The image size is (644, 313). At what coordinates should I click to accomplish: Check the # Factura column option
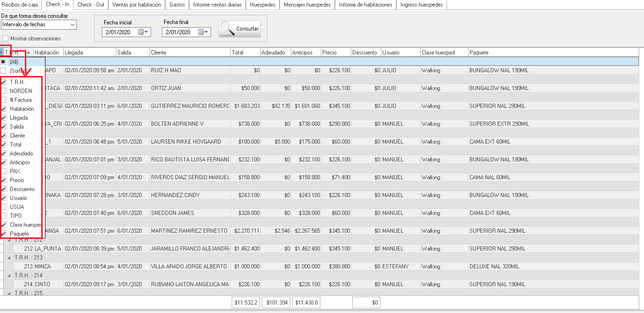tap(4, 100)
